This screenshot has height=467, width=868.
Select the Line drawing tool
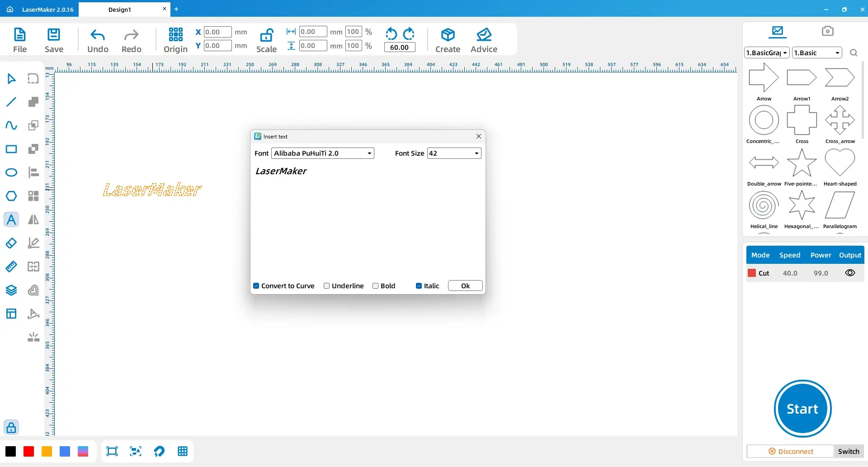(x=11, y=102)
